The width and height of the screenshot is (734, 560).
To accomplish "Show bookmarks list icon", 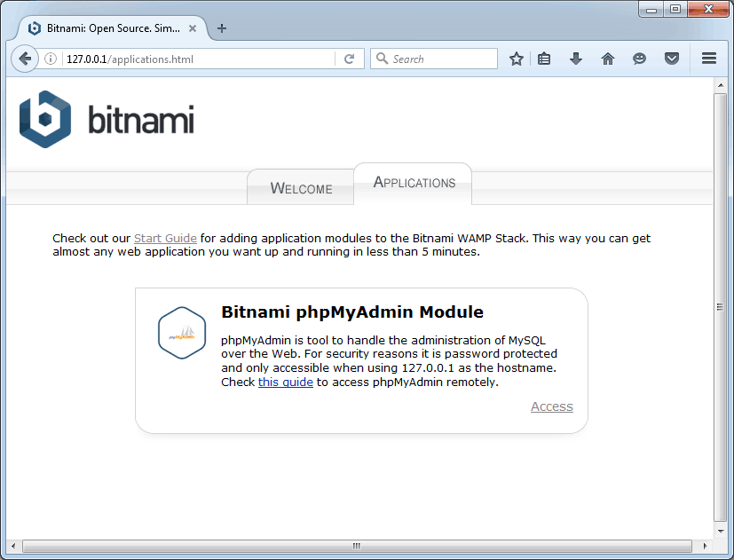I will (544, 59).
